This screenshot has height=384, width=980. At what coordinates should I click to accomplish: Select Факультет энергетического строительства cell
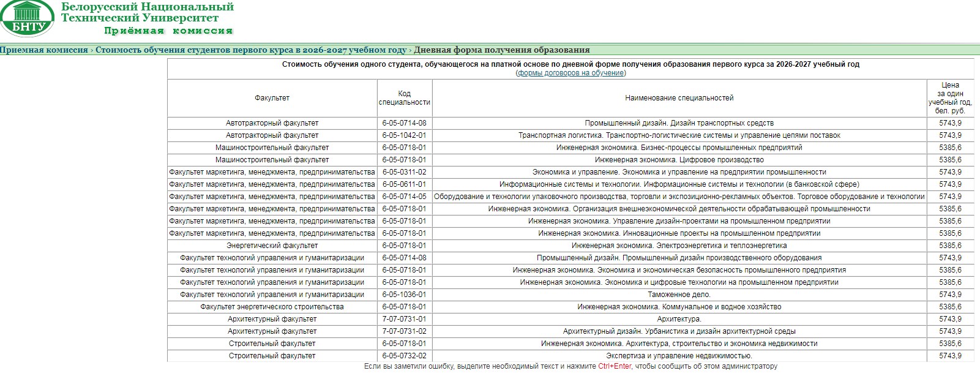tap(272, 307)
